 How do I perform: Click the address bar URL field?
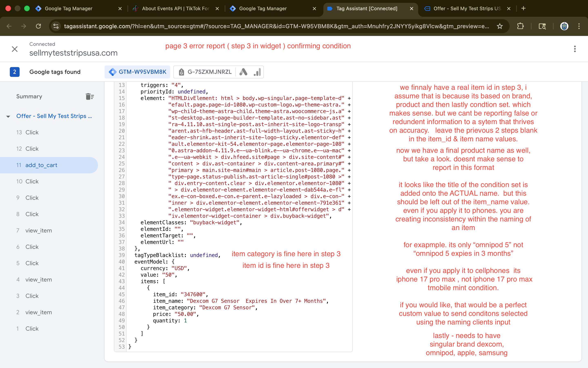(276, 26)
